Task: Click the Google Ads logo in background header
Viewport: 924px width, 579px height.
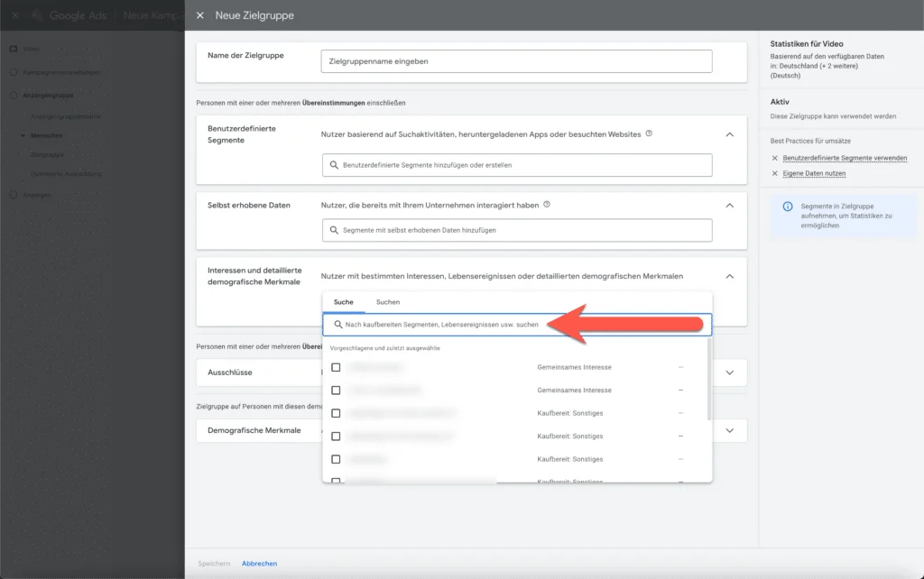Action: click(37, 15)
